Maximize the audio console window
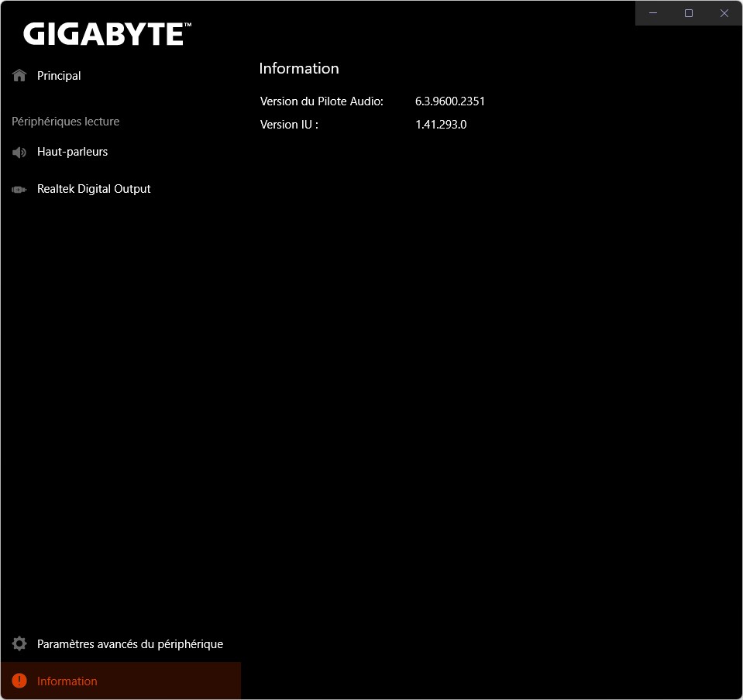The width and height of the screenshot is (743, 700). coord(689,13)
